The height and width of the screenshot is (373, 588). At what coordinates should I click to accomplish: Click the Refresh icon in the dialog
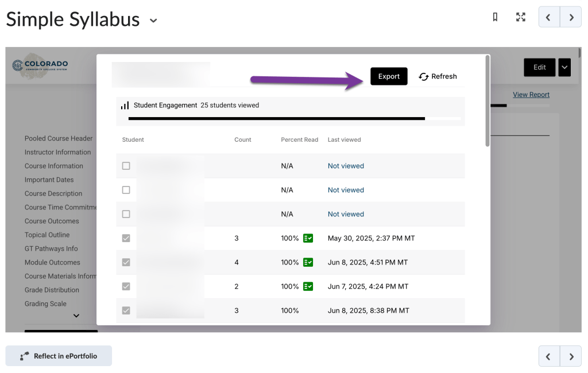424,76
